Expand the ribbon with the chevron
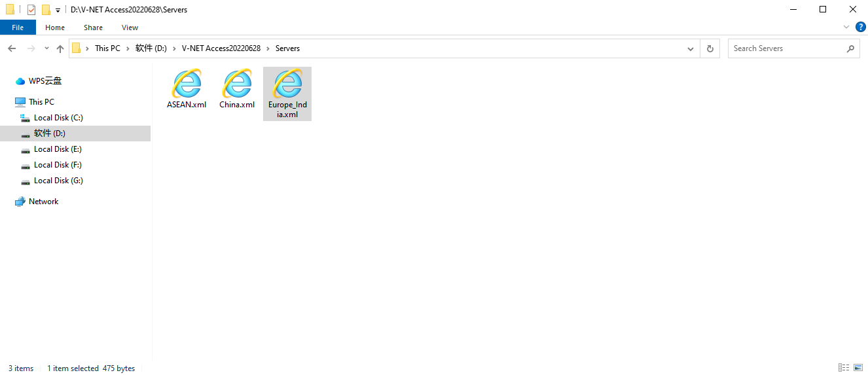The image size is (868, 375). (x=846, y=27)
